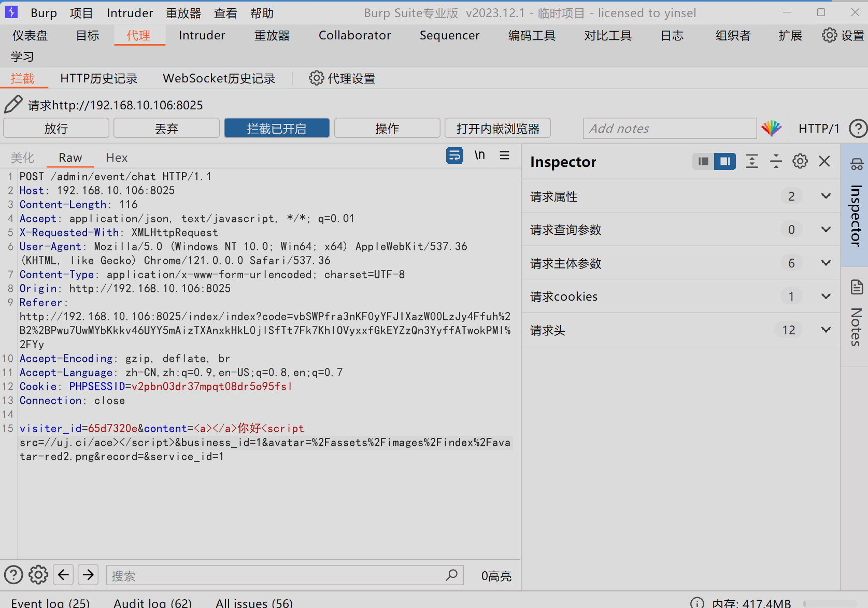Switch to the 编码工具 tab

(x=532, y=35)
